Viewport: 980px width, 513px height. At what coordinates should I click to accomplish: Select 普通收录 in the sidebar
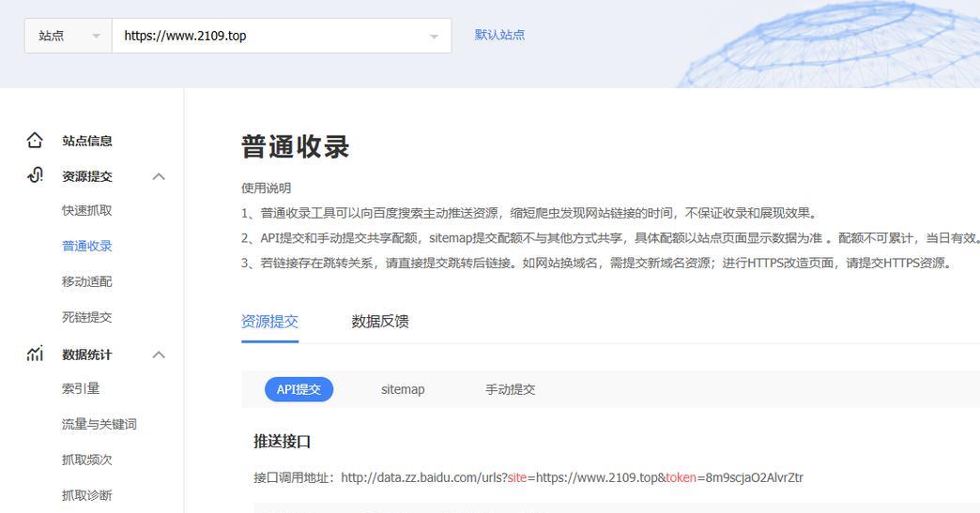tap(87, 246)
